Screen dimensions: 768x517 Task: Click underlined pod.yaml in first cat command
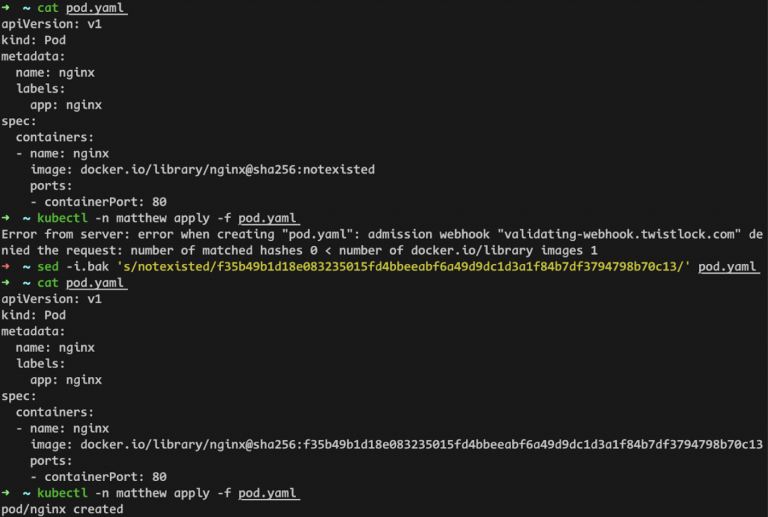point(95,8)
